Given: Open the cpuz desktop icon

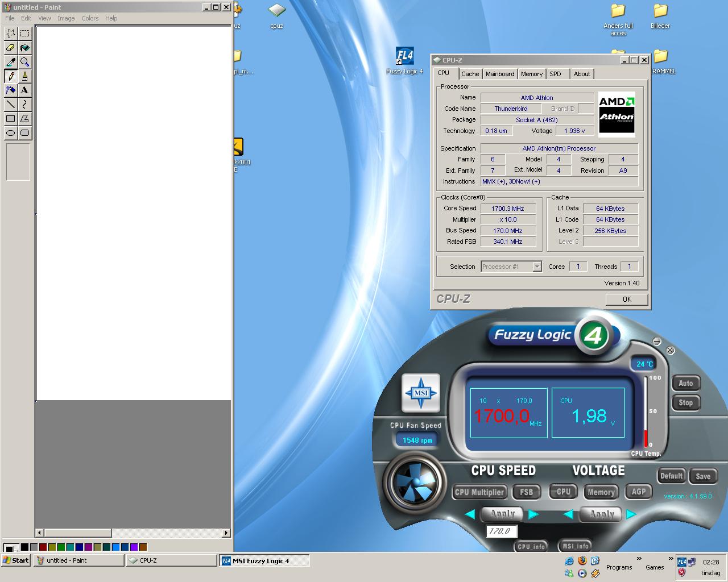Looking at the screenshot, I should click(276, 15).
